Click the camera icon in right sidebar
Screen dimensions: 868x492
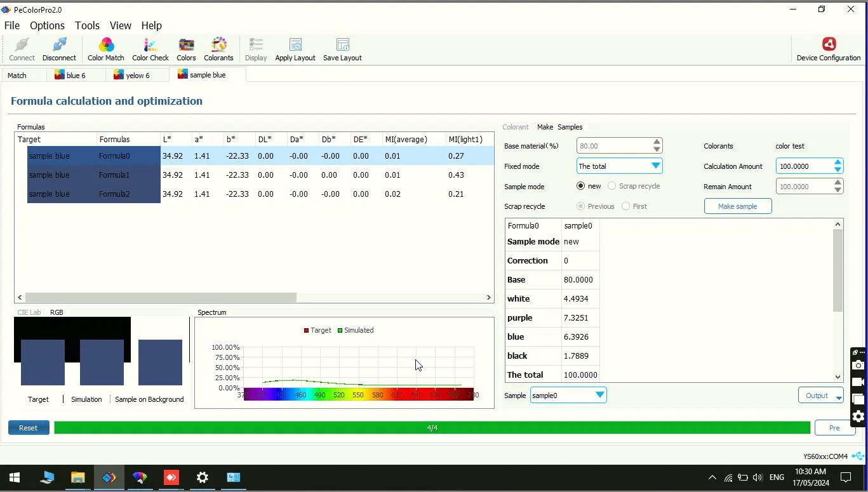[x=858, y=365]
